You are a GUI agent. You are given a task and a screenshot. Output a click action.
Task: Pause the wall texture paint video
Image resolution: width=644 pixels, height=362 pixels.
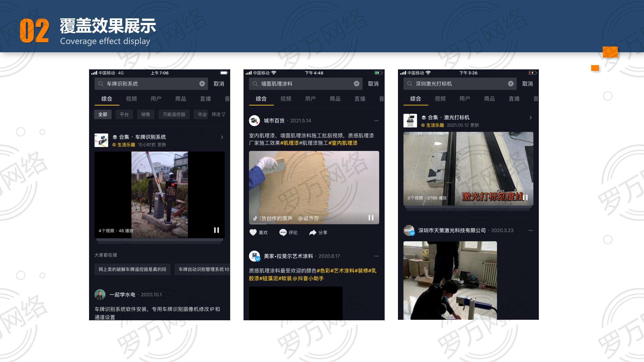coord(371,218)
